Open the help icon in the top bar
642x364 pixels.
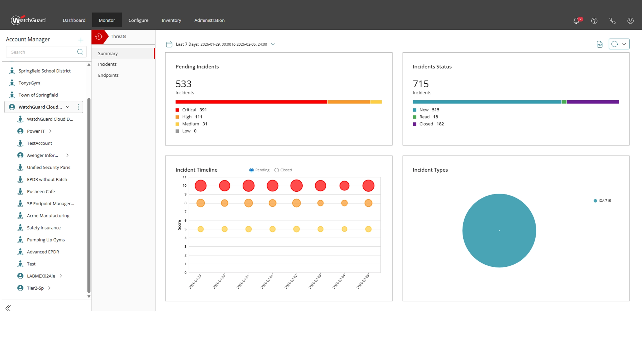coord(594,21)
